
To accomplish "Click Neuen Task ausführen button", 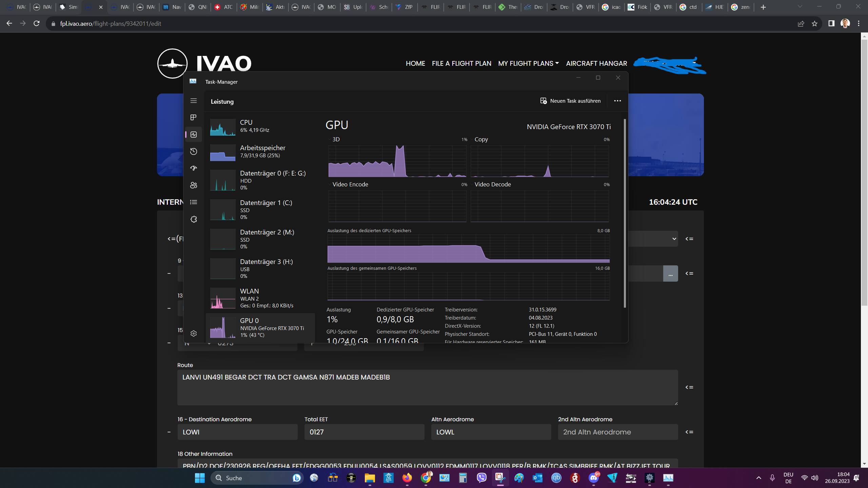I will pos(571,101).
